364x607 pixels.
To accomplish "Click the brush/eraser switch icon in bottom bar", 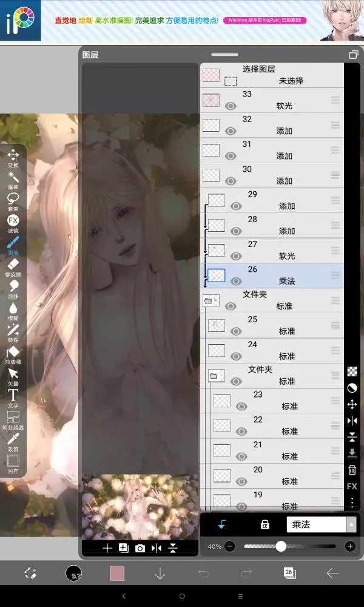I will tap(30, 573).
